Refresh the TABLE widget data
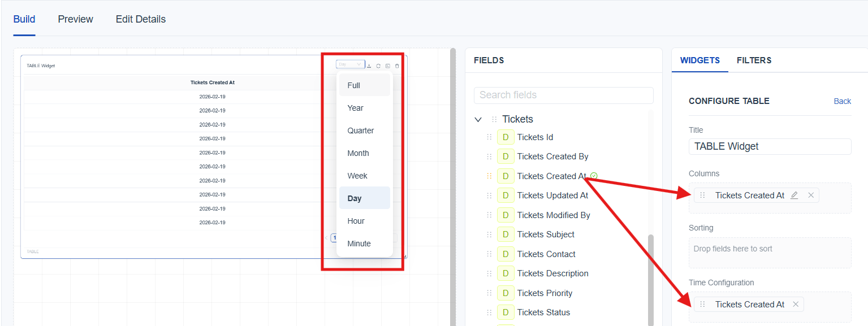 pyautogui.click(x=378, y=66)
